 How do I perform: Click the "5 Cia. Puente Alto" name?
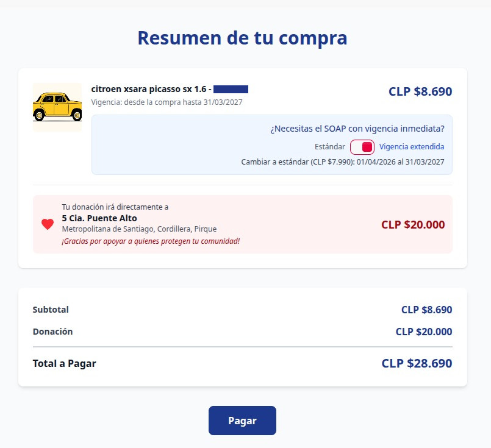click(99, 218)
